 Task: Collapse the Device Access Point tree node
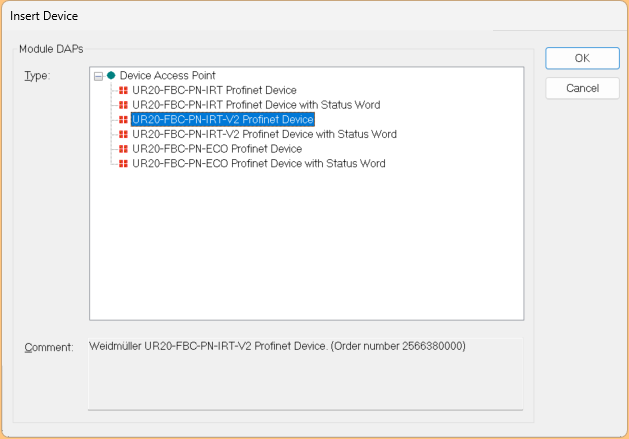click(98, 76)
